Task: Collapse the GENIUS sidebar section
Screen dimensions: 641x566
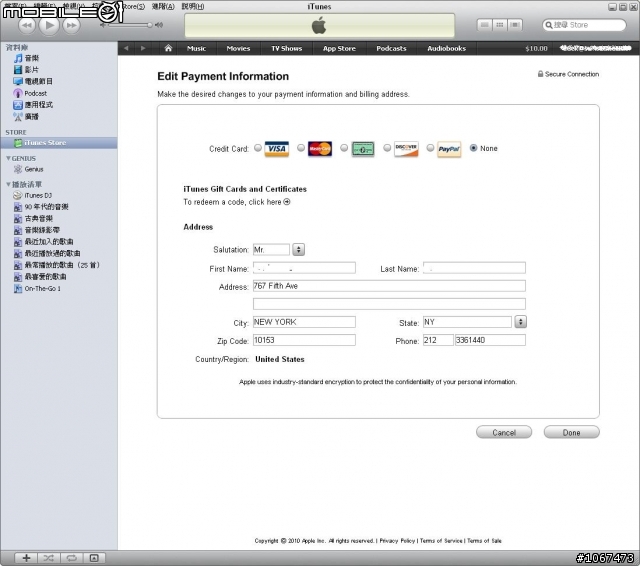Action: (x=8, y=158)
